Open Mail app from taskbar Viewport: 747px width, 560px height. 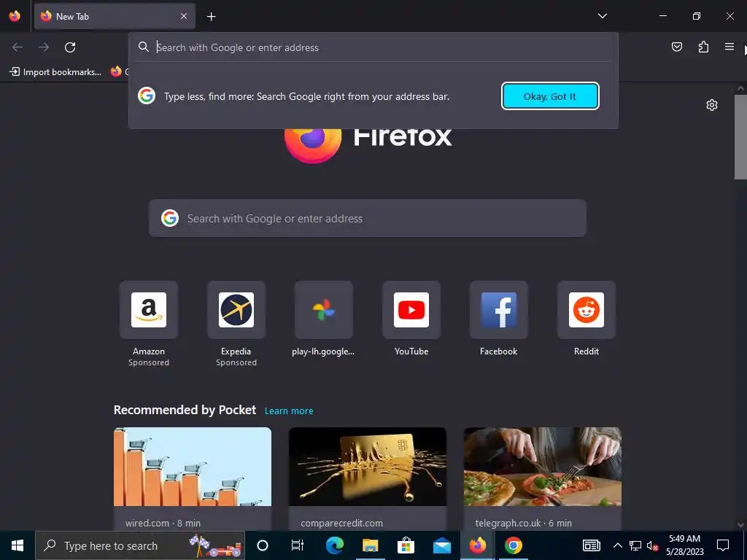(441, 545)
